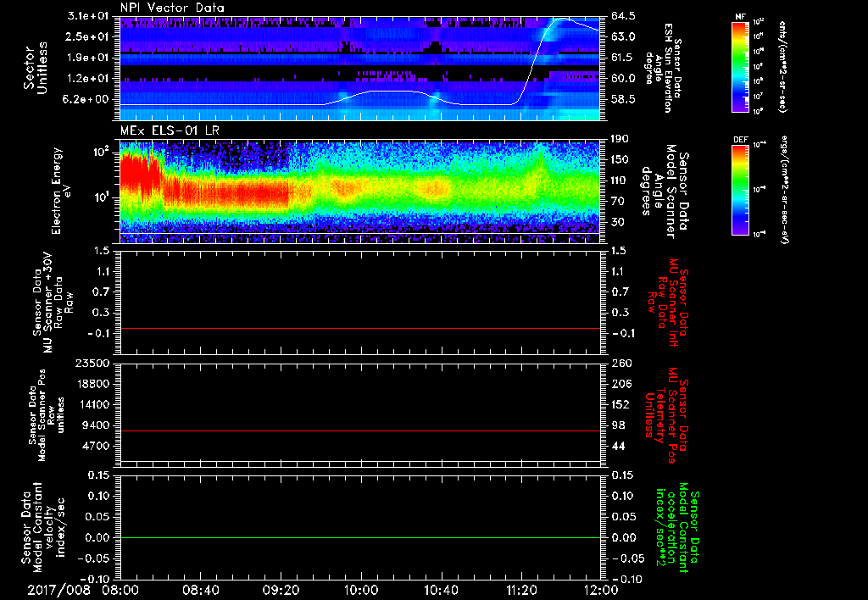Click the "11:20" time axis label

[x=521, y=590]
